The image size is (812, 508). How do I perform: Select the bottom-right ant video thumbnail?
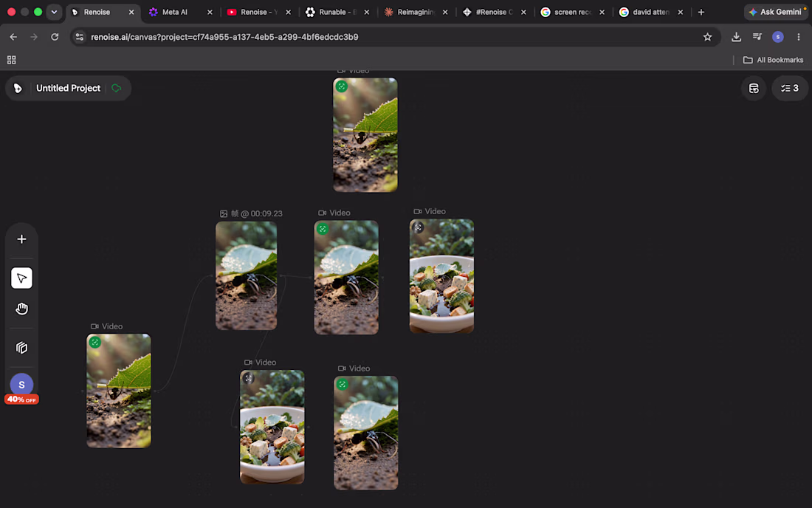tap(365, 433)
